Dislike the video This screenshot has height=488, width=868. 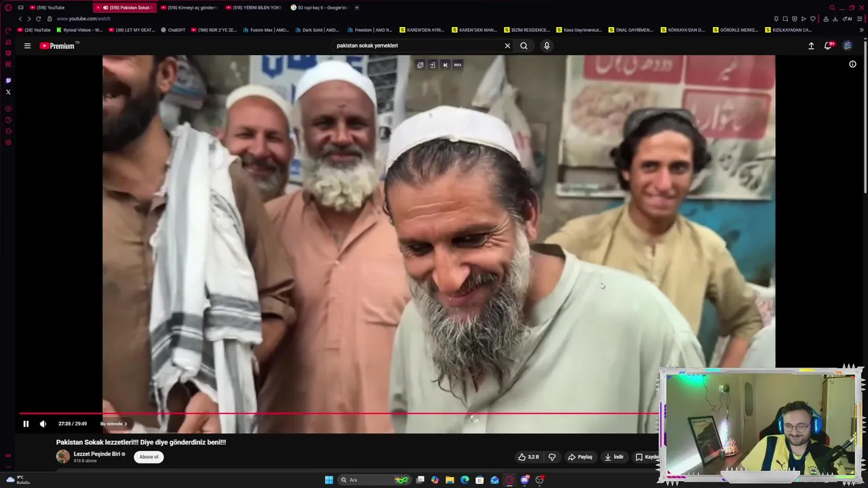coord(552,457)
